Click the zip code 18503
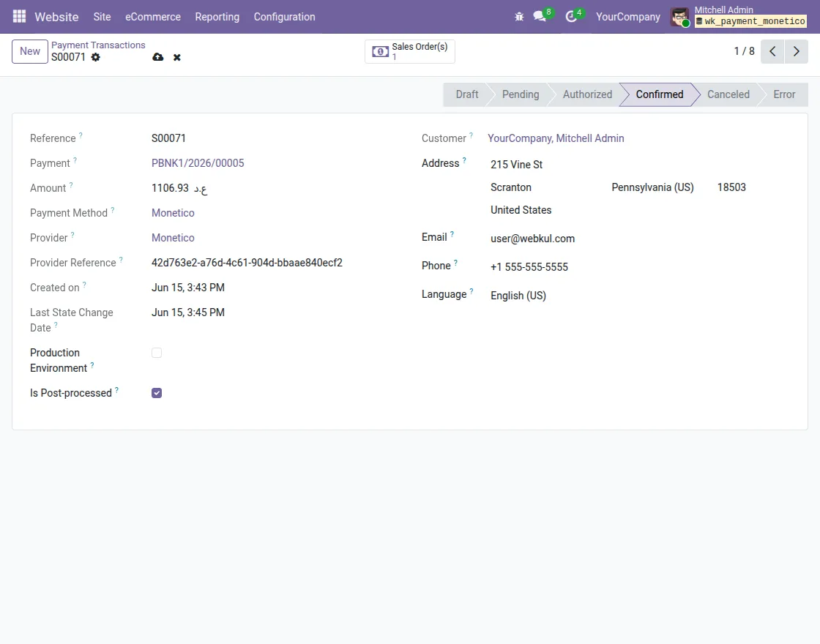This screenshot has width=820, height=644. coord(731,187)
